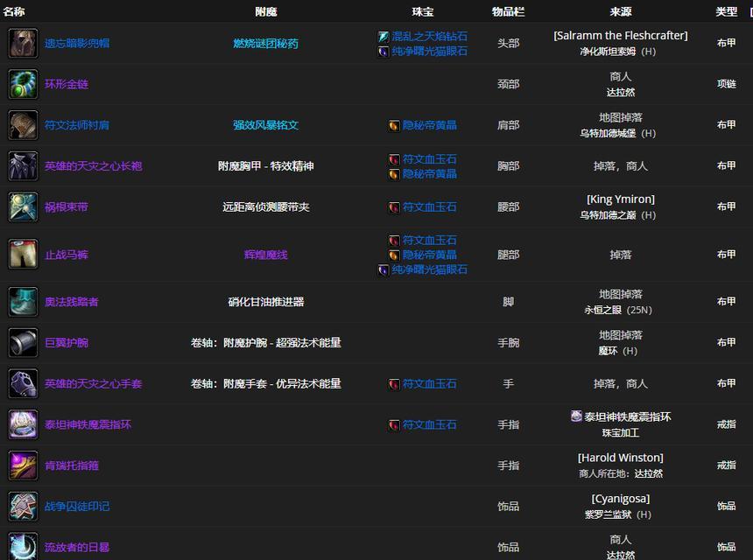Click 卷轴：附魔手套 - 优异法术能量 text
The height and width of the screenshot is (560, 753).
pyautogui.click(x=265, y=383)
